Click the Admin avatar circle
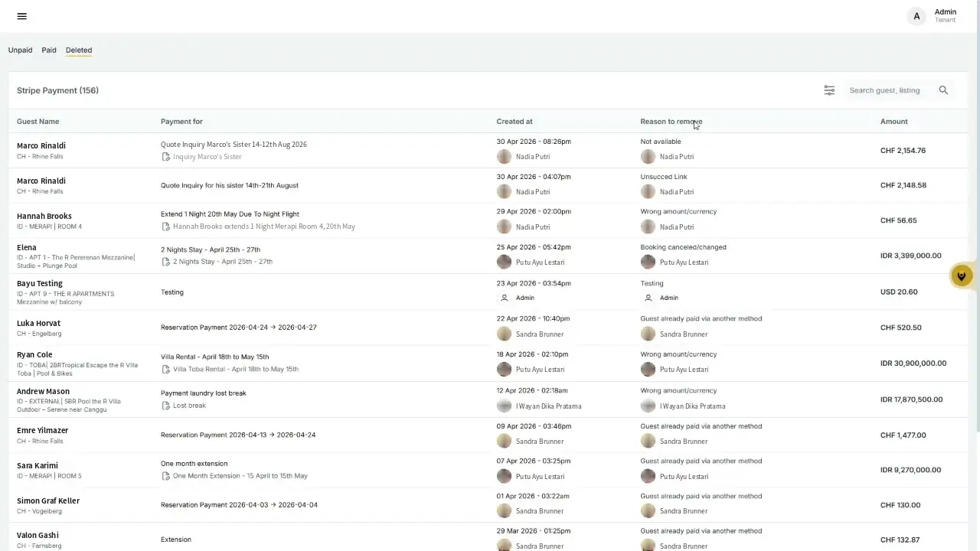Screen dimensions: 980x551 pyautogui.click(x=916, y=16)
